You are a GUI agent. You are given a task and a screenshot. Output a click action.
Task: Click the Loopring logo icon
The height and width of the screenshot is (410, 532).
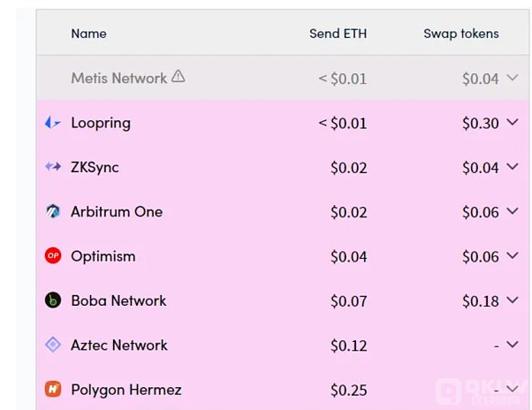click(53, 123)
